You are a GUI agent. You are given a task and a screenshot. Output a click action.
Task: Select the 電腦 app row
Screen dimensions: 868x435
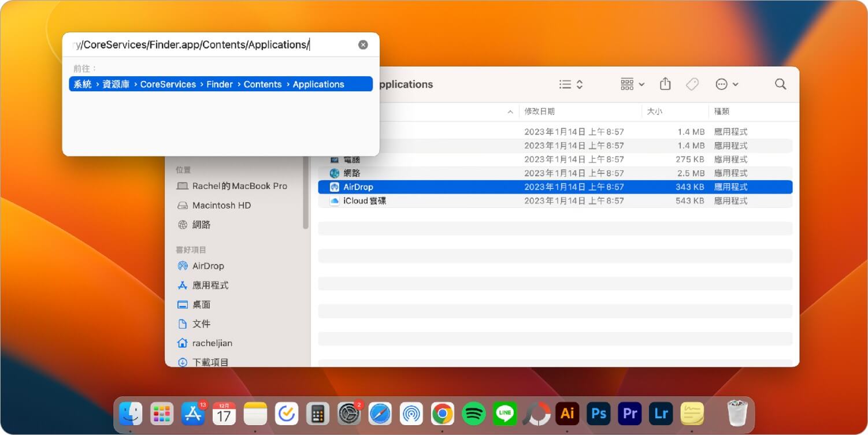tap(555, 159)
